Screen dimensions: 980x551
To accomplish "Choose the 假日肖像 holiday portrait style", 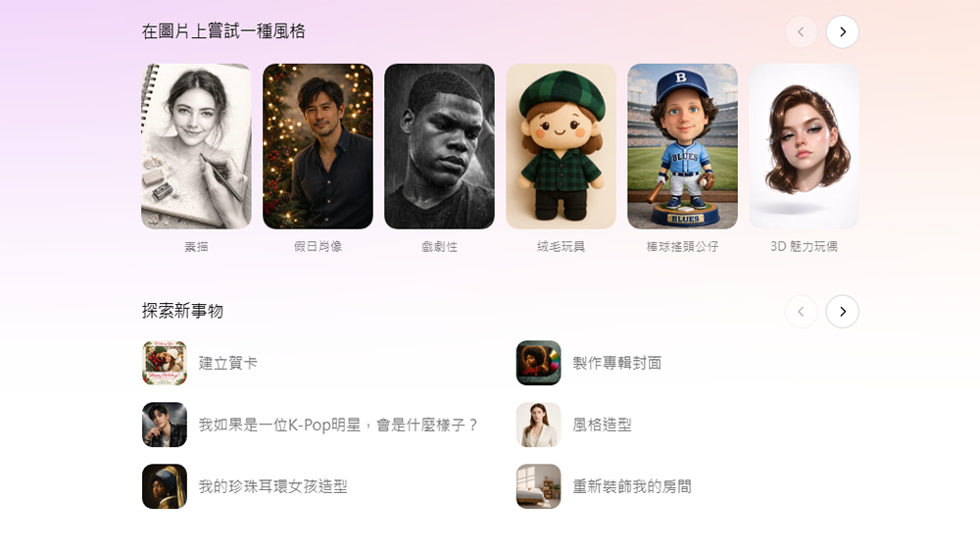I will click(x=318, y=146).
